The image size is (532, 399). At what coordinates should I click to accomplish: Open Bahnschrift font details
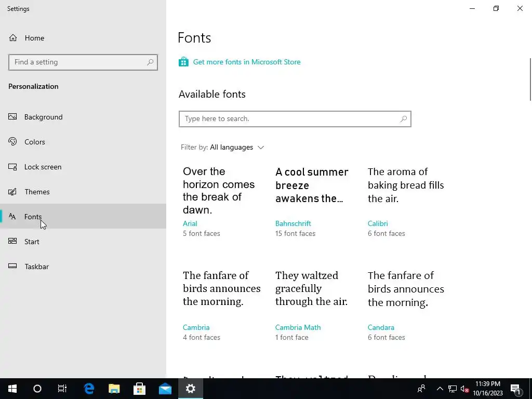[293, 223]
